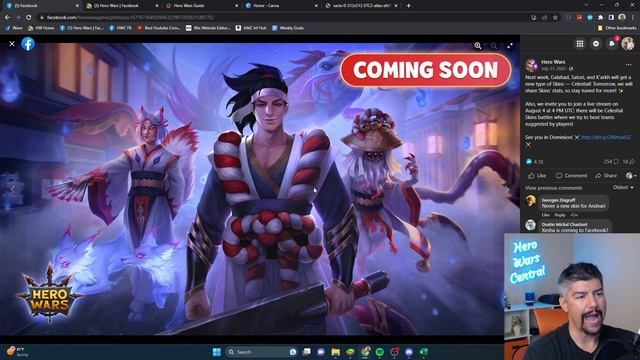The height and width of the screenshot is (360, 640).
Task: Open Excel from the taskbar
Action: tap(424, 352)
